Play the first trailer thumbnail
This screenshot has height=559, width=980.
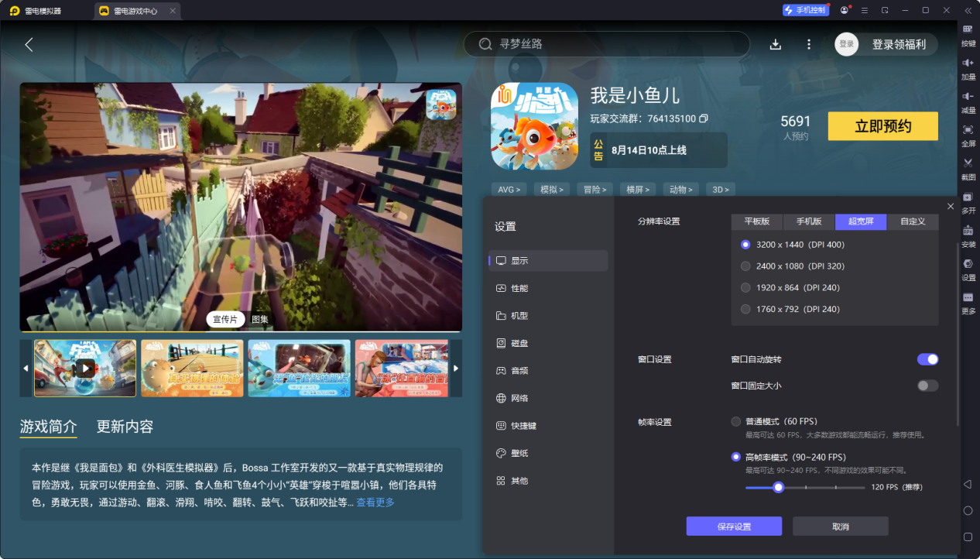(85, 369)
